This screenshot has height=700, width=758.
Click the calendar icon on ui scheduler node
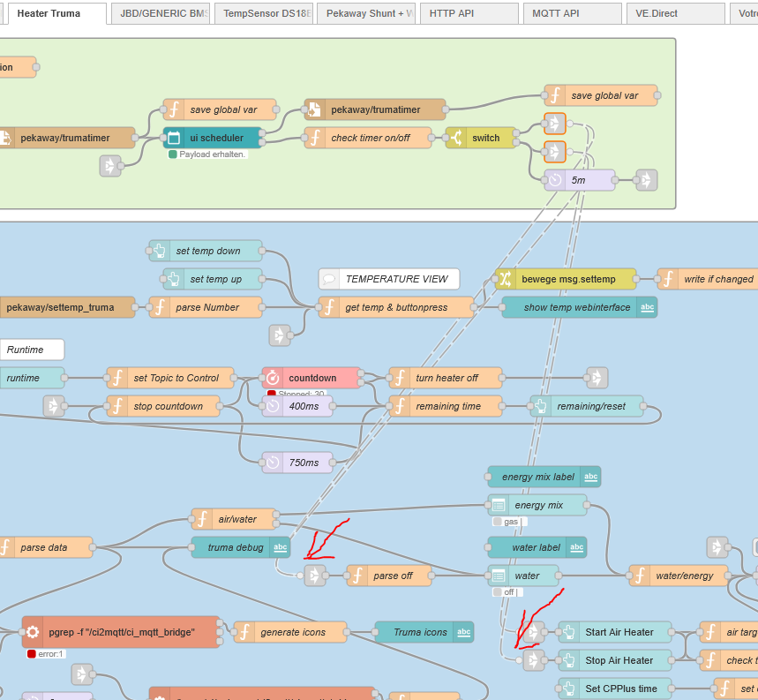tap(174, 138)
